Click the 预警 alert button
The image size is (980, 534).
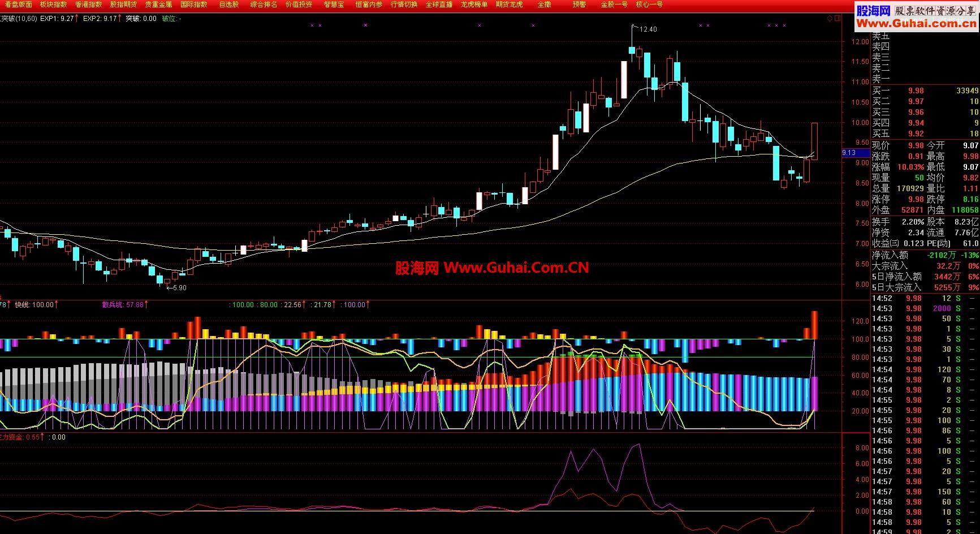(579, 5)
